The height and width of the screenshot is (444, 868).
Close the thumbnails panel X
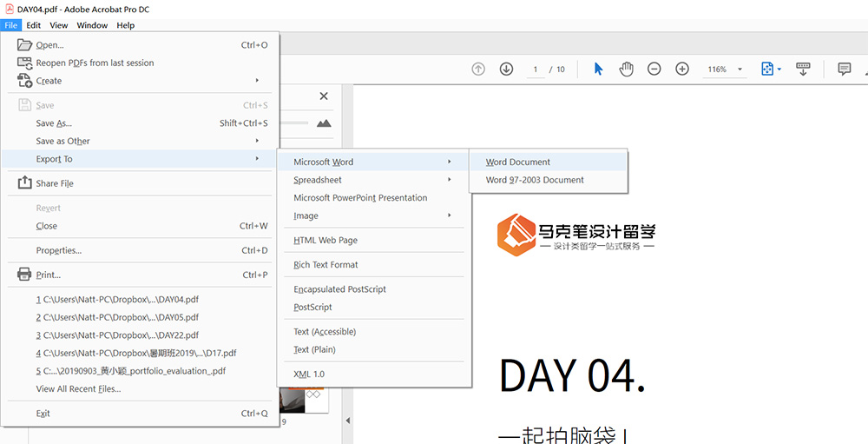point(324,96)
